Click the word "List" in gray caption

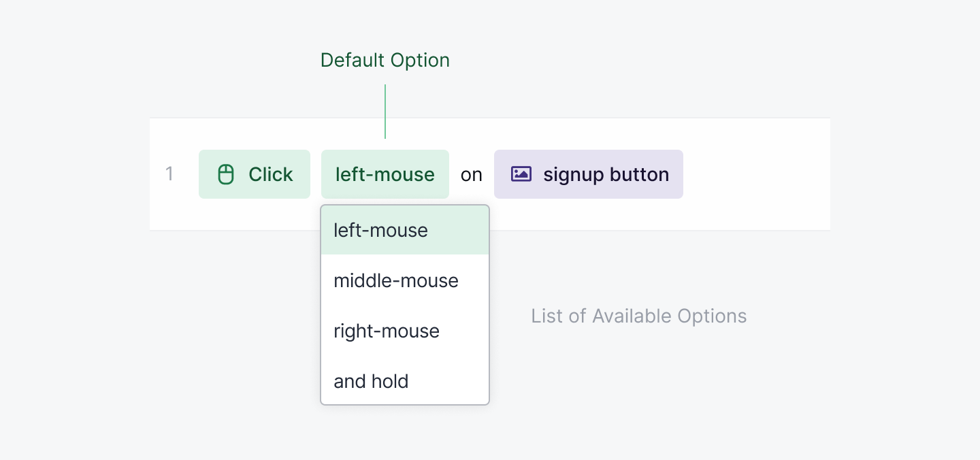[x=546, y=316]
